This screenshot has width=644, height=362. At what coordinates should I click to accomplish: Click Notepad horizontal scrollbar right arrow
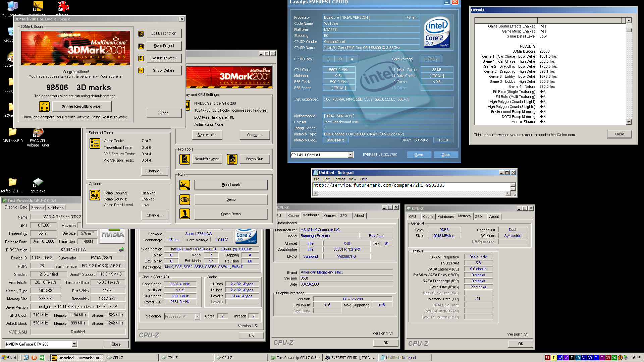508,193
